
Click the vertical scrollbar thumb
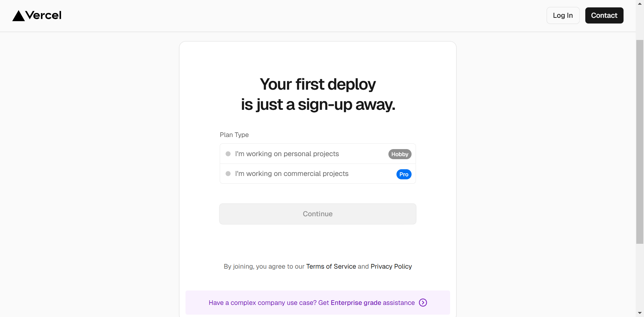[x=640, y=141]
